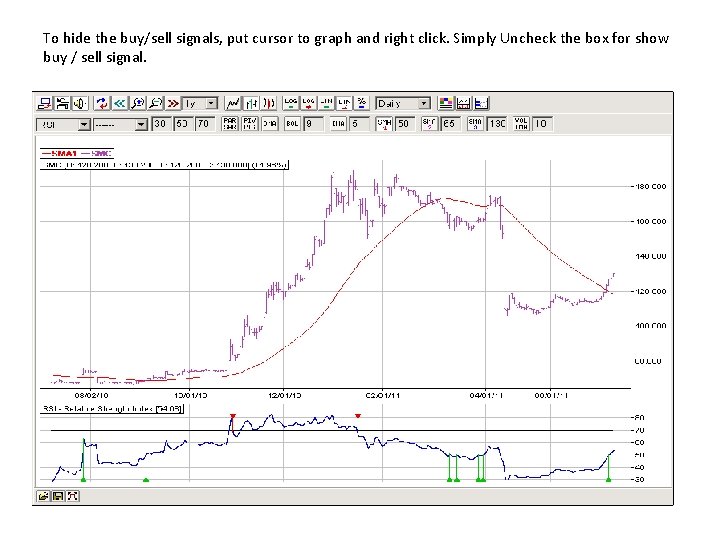Image resolution: width=720 pixels, height=540 pixels.
Task: Click the rightmost green buy signal marker
Action: (x=608, y=479)
